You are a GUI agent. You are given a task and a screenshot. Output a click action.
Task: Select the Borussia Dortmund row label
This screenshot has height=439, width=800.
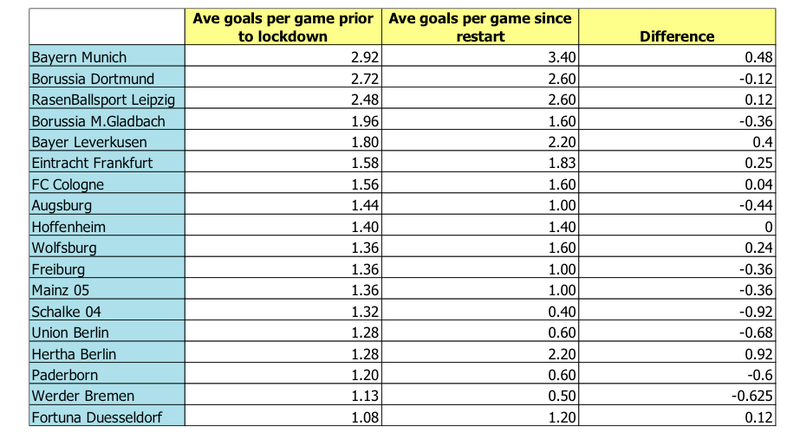click(x=107, y=77)
